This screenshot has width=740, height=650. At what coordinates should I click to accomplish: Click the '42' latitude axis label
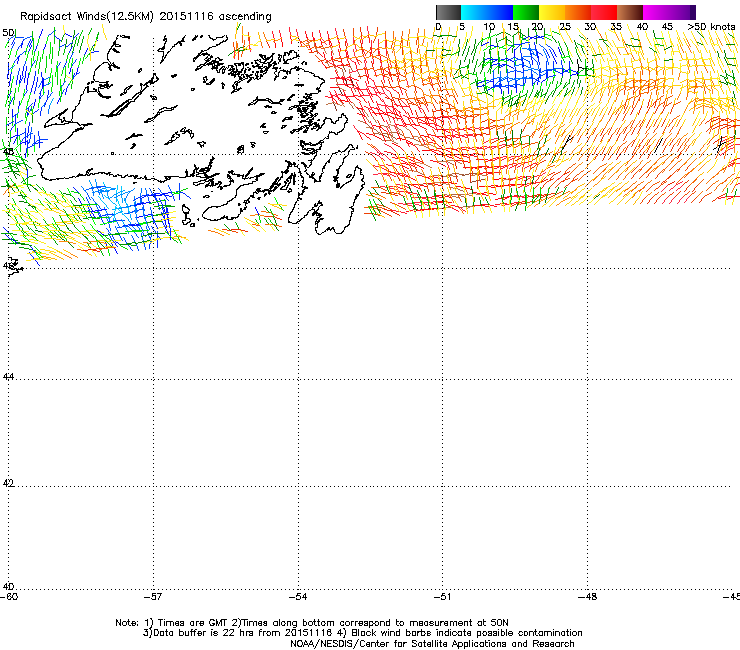pos(8,483)
